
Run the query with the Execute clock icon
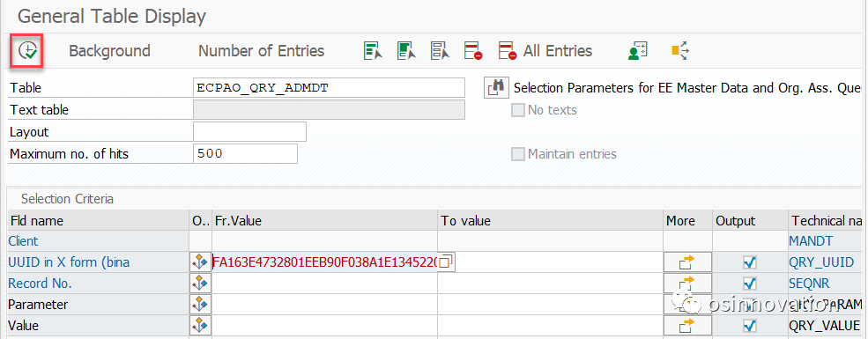click(x=27, y=51)
